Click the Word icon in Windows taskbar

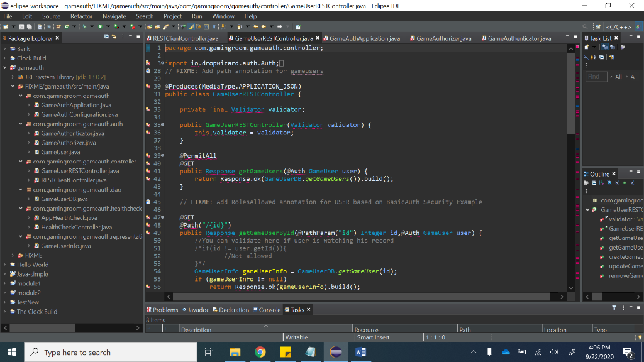(361, 352)
